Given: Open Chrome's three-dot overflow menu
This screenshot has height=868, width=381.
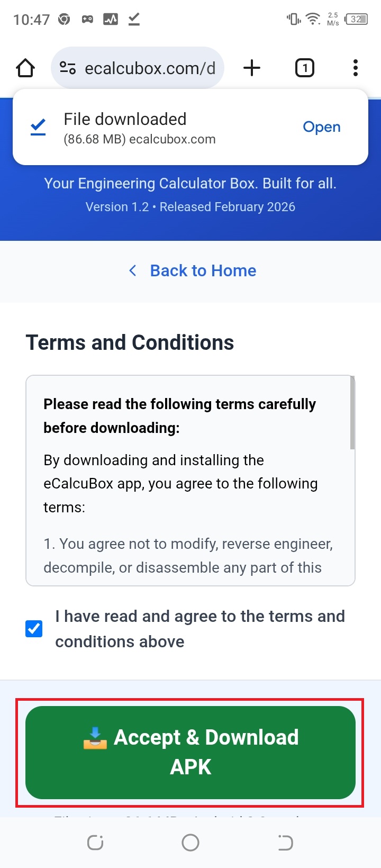Looking at the screenshot, I should (x=355, y=67).
